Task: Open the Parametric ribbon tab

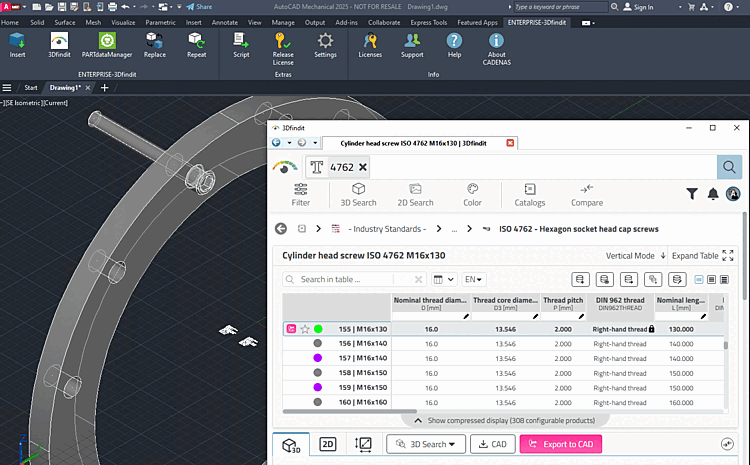Action: (160, 22)
